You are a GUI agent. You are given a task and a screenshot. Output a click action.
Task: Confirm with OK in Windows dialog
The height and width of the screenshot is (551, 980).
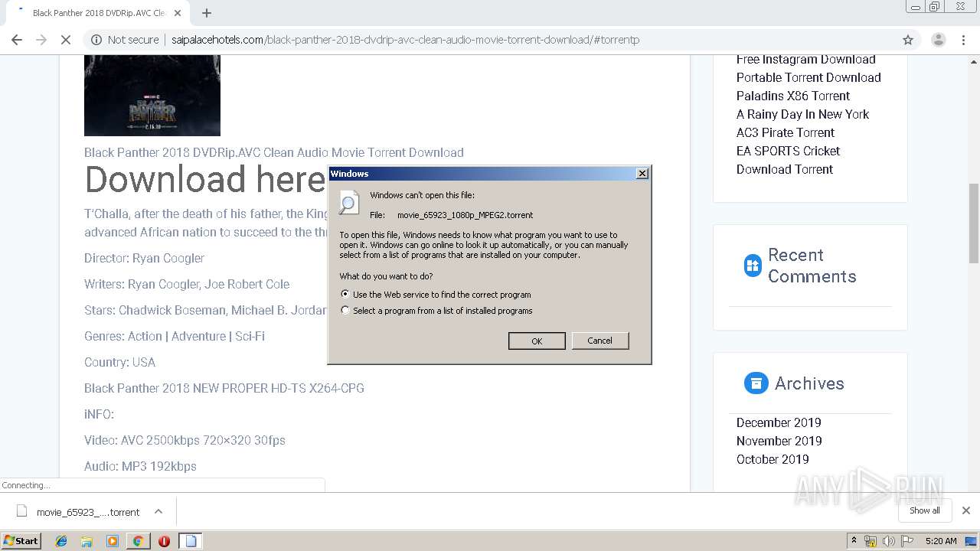tap(537, 341)
